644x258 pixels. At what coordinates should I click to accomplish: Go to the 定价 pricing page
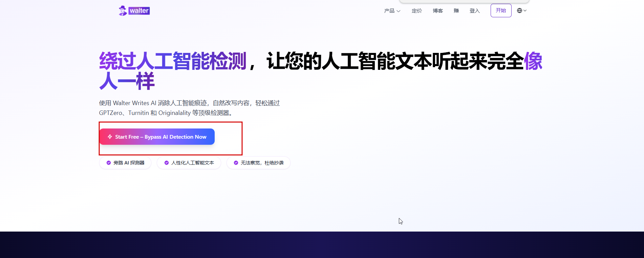pos(417,11)
